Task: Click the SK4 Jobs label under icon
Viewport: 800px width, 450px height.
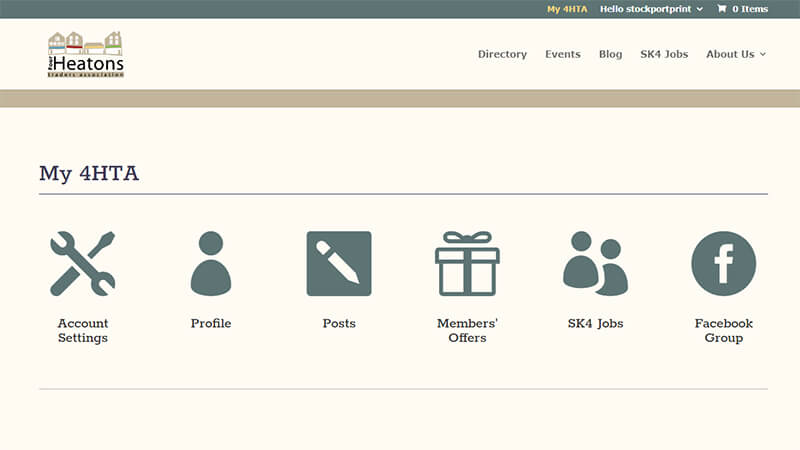Action: pos(595,323)
